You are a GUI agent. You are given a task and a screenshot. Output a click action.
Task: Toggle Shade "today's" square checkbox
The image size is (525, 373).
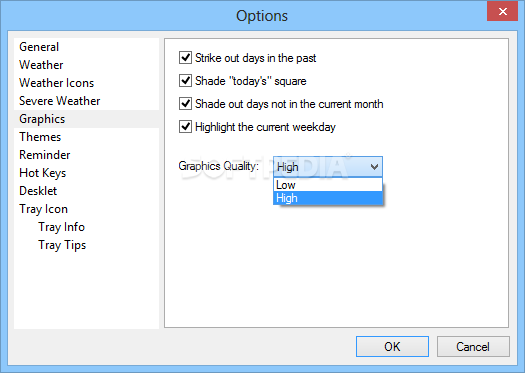[x=185, y=81]
